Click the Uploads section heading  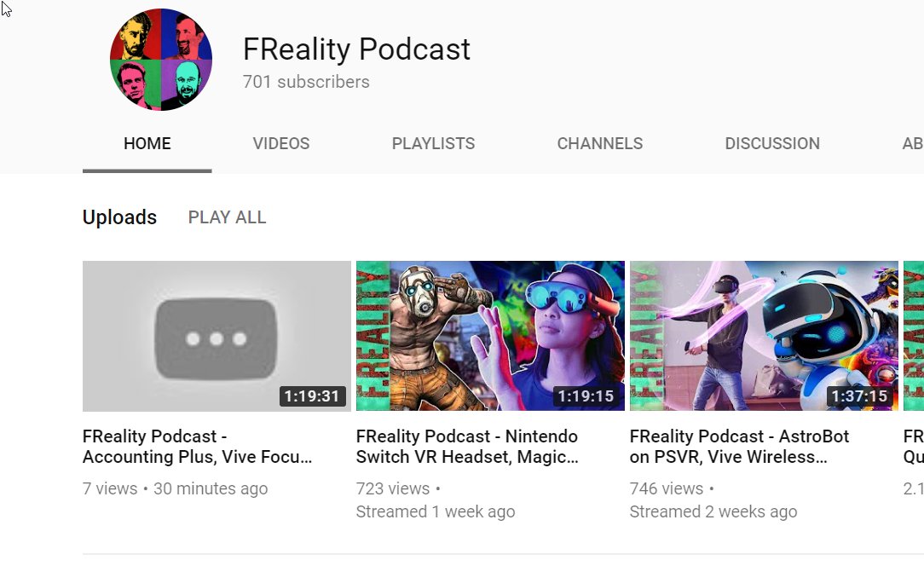click(x=119, y=217)
